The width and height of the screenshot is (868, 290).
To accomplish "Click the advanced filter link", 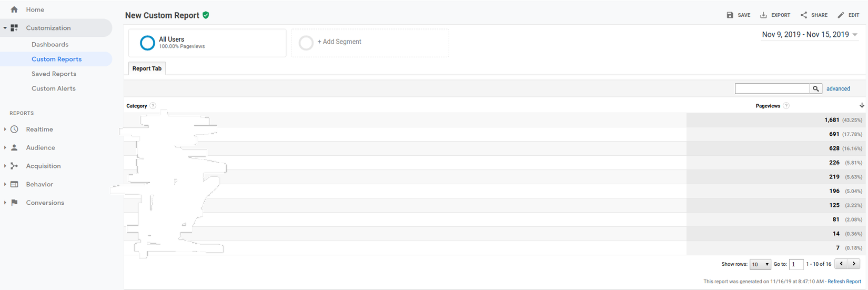I will coord(838,89).
